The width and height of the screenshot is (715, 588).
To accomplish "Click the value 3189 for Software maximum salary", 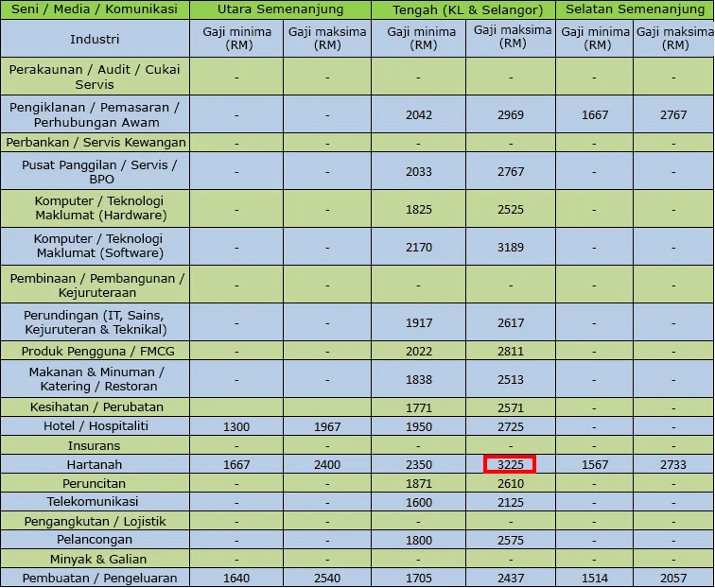I will 510,247.
